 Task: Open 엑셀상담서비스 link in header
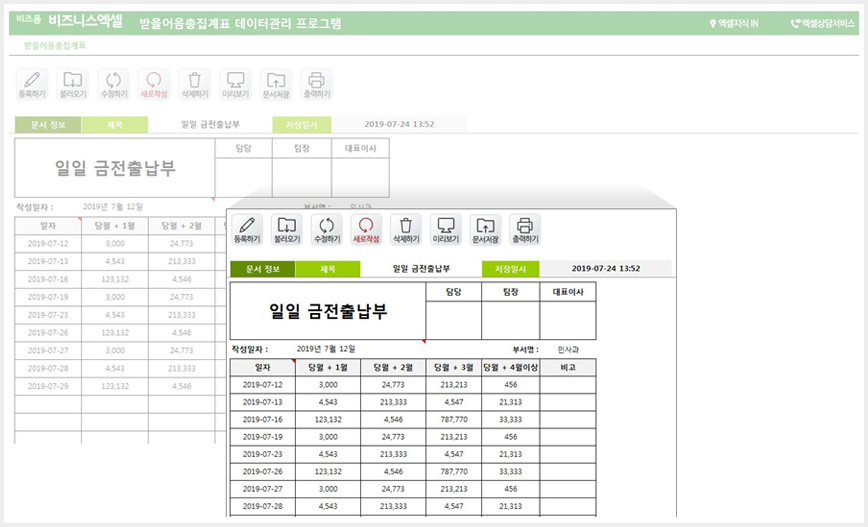click(823, 23)
